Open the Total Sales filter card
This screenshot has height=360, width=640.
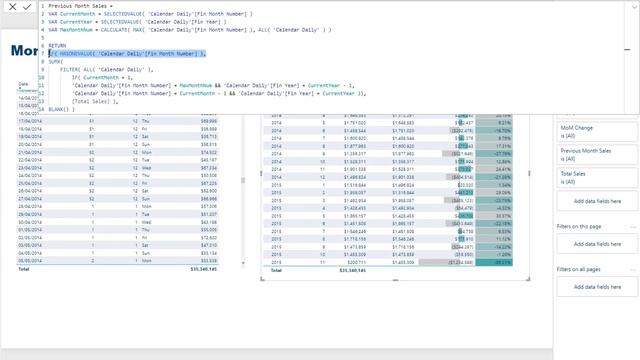[597, 178]
